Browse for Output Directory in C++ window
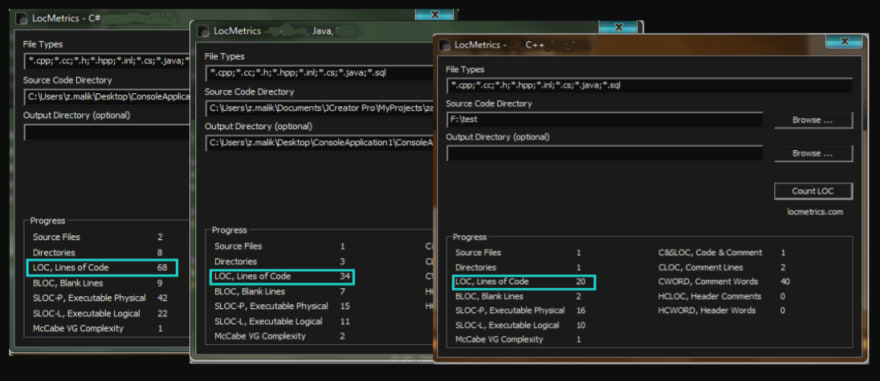The height and width of the screenshot is (381, 880). pyautogui.click(x=813, y=153)
